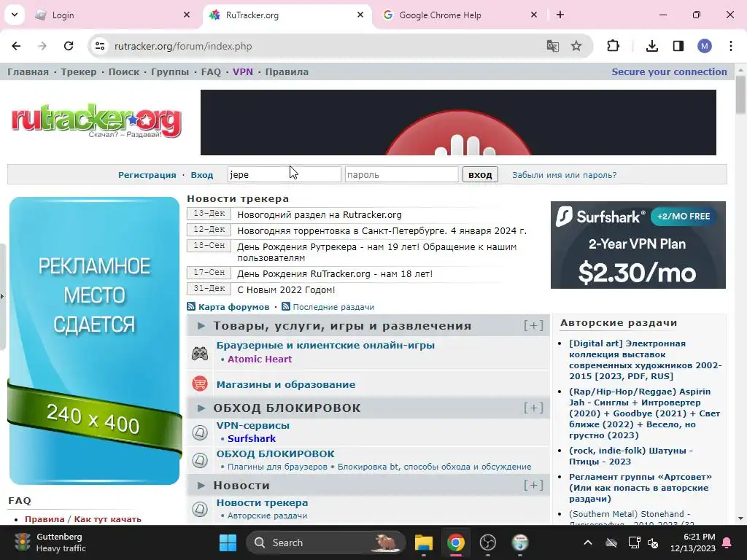Open Atomic Heart subforum link
This screenshot has width=747, height=560.
point(260,359)
